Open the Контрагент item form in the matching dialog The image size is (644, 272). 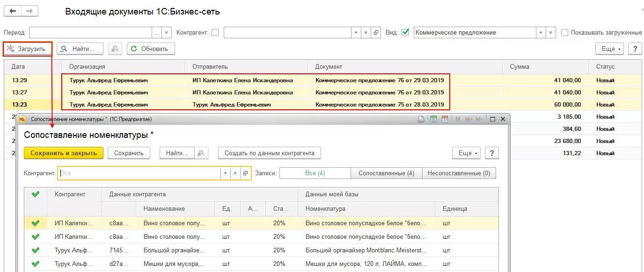click(245, 173)
